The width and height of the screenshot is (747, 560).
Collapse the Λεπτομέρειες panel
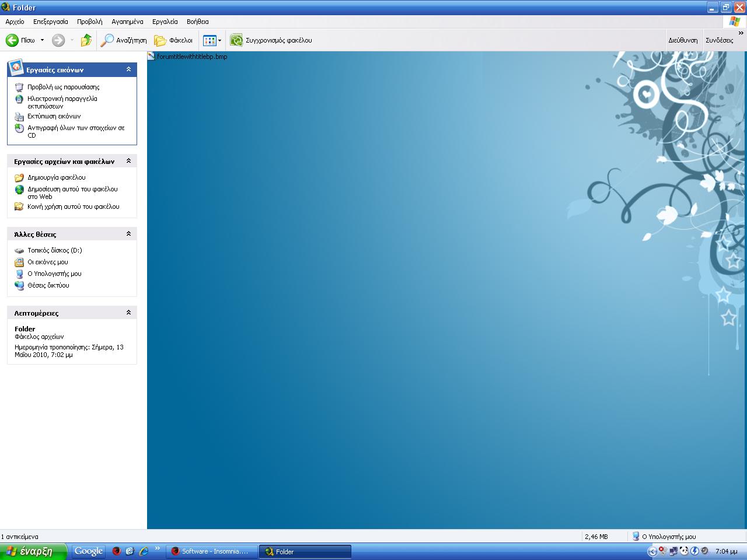[x=128, y=313]
